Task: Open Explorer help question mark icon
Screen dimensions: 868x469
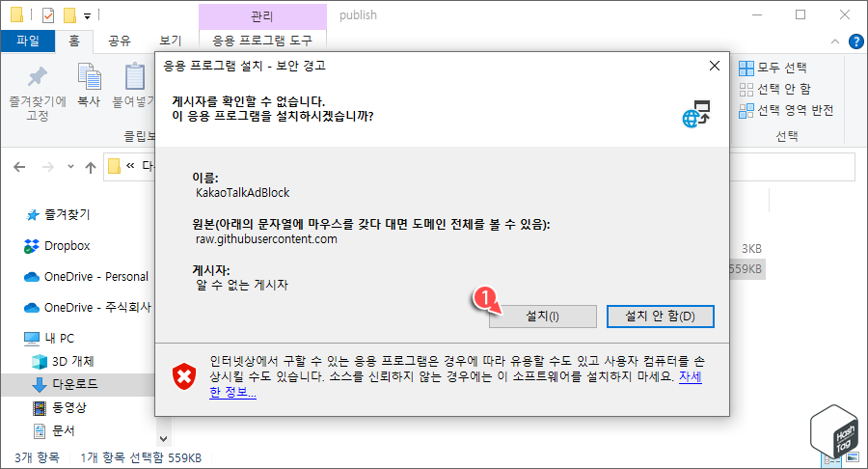Action: tap(855, 41)
